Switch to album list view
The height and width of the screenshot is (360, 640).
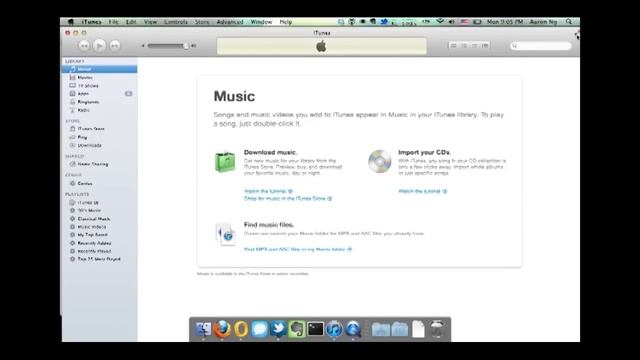[x=464, y=46]
